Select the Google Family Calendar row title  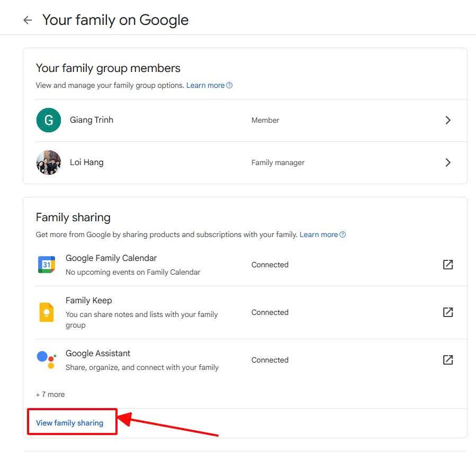[x=111, y=258]
